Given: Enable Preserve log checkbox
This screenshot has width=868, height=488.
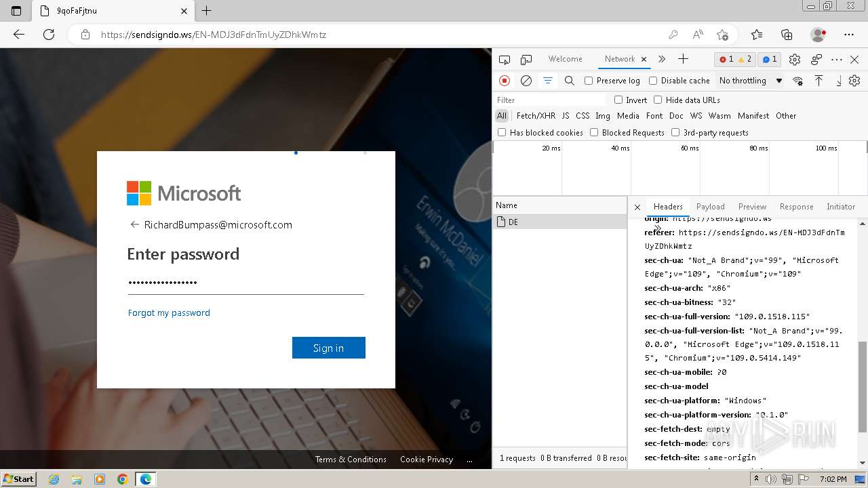Looking at the screenshot, I should pos(589,81).
